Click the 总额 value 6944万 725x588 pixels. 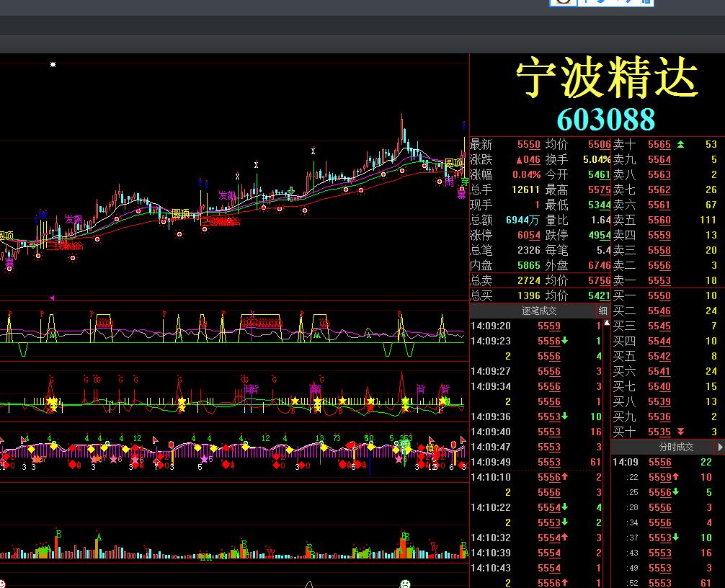coord(523,220)
